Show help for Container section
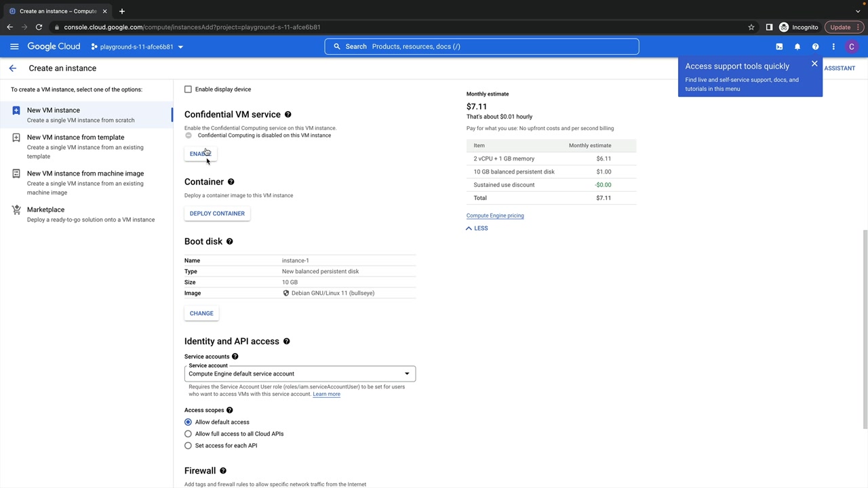 click(231, 182)
